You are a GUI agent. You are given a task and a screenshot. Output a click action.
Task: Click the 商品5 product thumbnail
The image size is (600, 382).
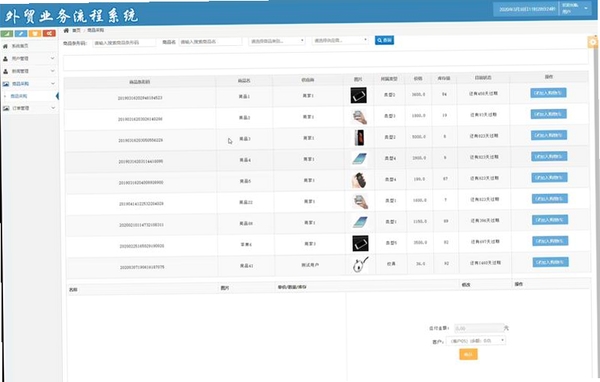[x=360, y=180]
